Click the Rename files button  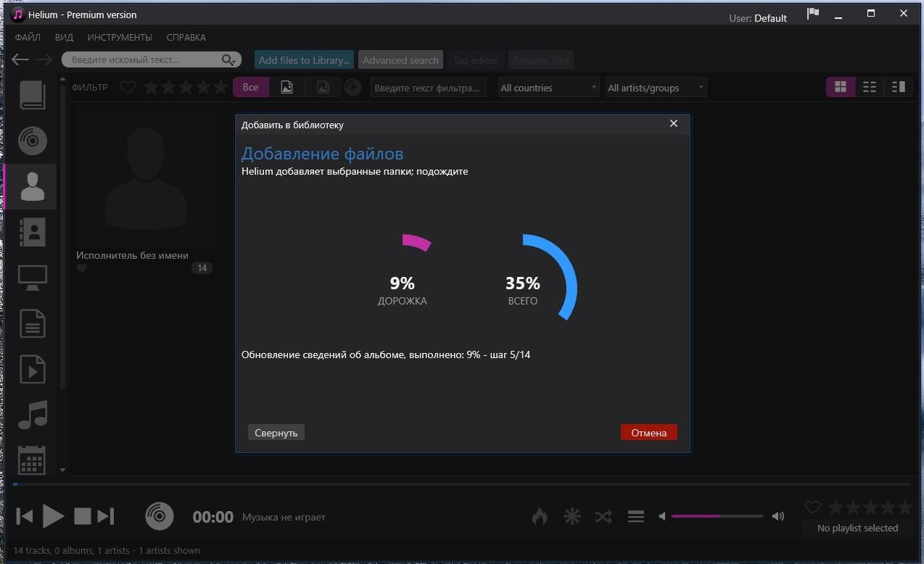tap(541, 60)
